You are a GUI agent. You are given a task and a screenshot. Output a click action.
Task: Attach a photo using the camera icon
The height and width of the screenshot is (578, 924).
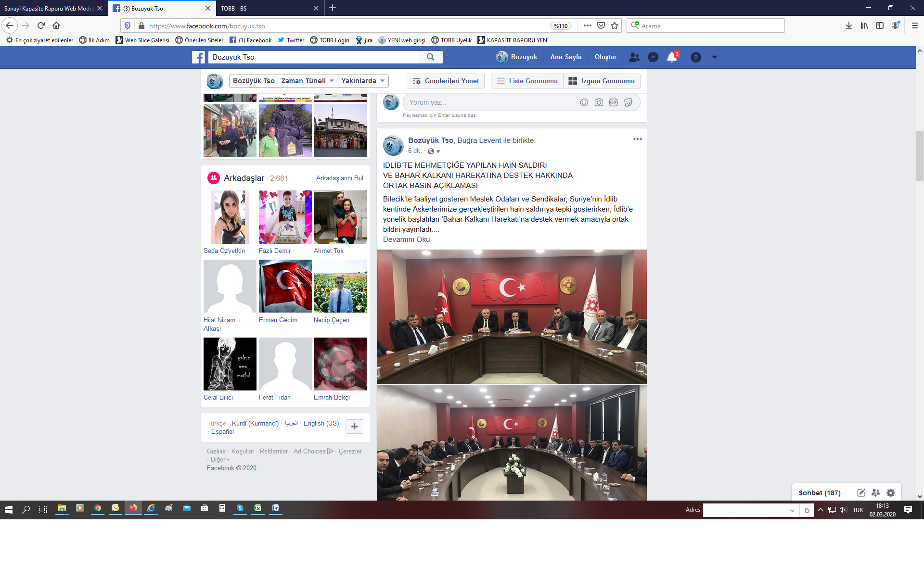pyautogui.click(x=599, y=102)
